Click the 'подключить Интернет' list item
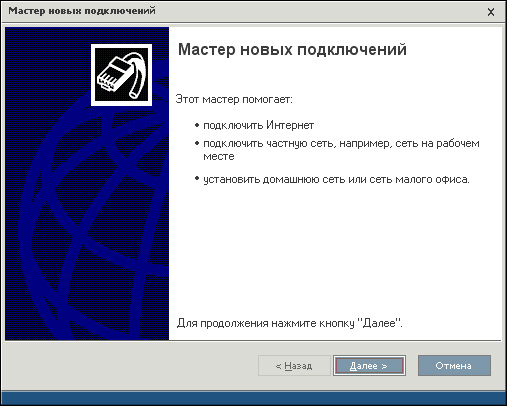This screenshot has width=507, height=406. (x=258, y=126)
